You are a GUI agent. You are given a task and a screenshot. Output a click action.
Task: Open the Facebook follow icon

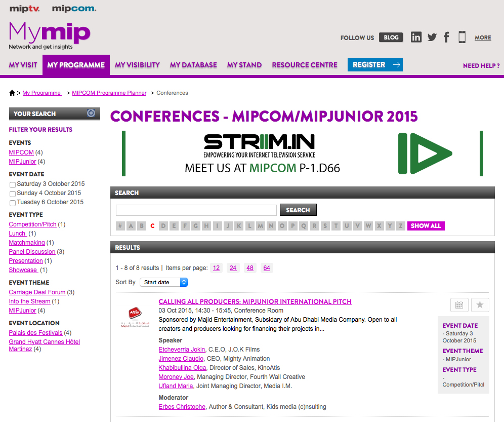click(446, 37)
